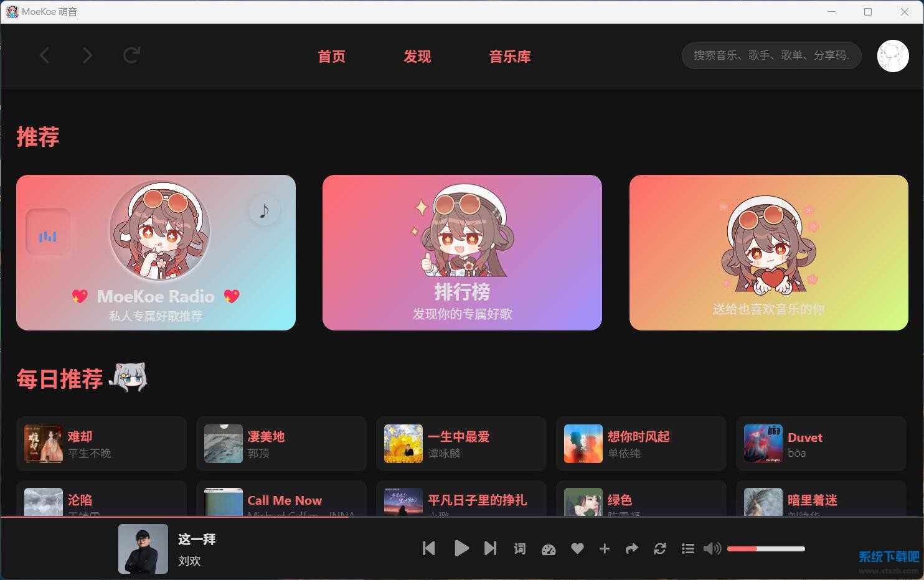Skip to the next track
Image resolution: width=924 pixels, height=580 pixels.
pyautogui.click(x=490, y=549)
